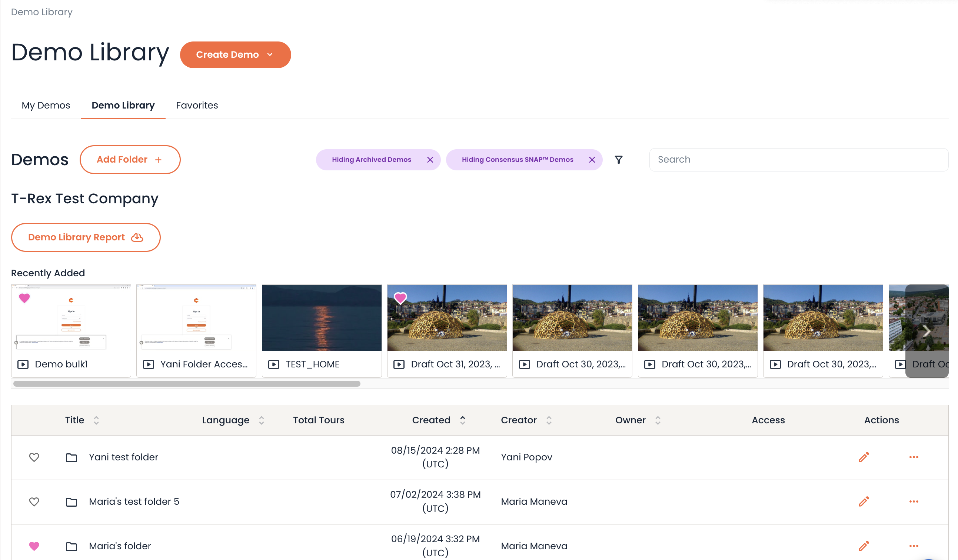This screenshot has height=560, width=958.
Task: Open the Create Demo dropdown
Action: click(235, 54)
